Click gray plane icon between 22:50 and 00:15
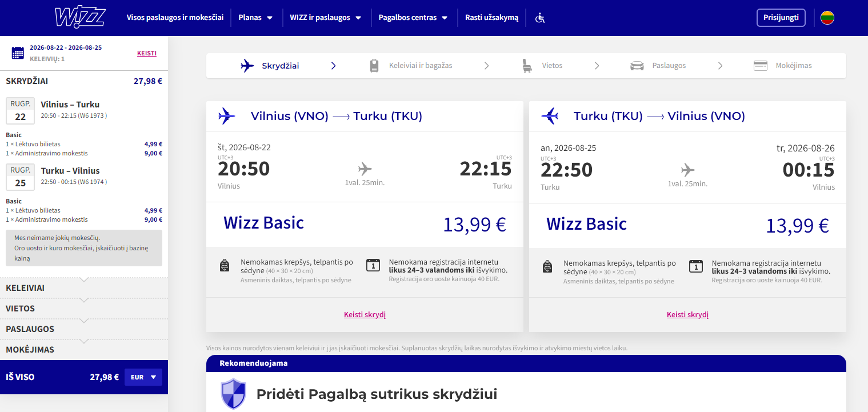This screenshot has width=868, height=412. click(687, 170)
